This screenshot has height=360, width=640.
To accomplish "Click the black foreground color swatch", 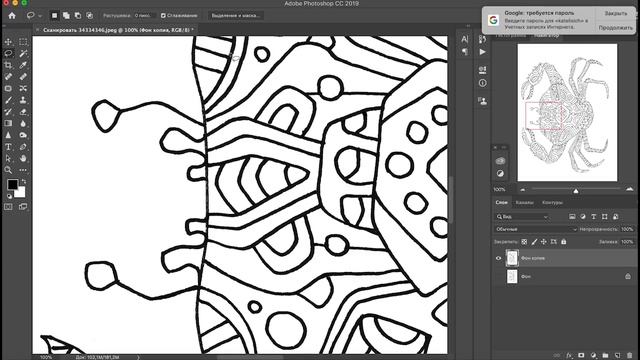I will pyautogui.click(x=13, y=184).
